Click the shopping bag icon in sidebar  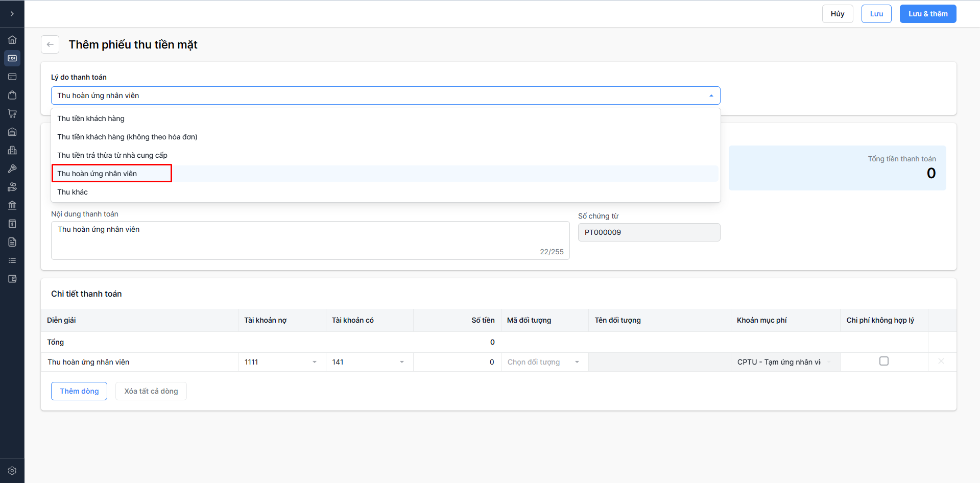pos(12,95)
